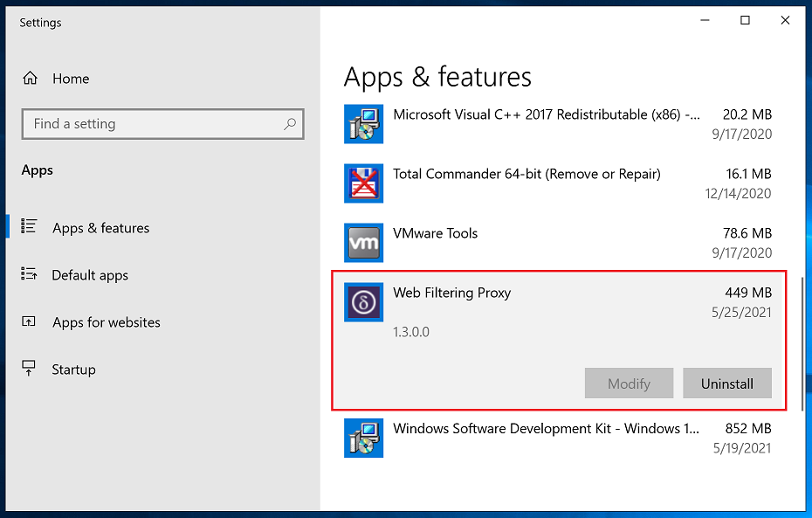Select the VMware Tools entry name
This screenshot has height=518, width=812.
tap(435, 233)
